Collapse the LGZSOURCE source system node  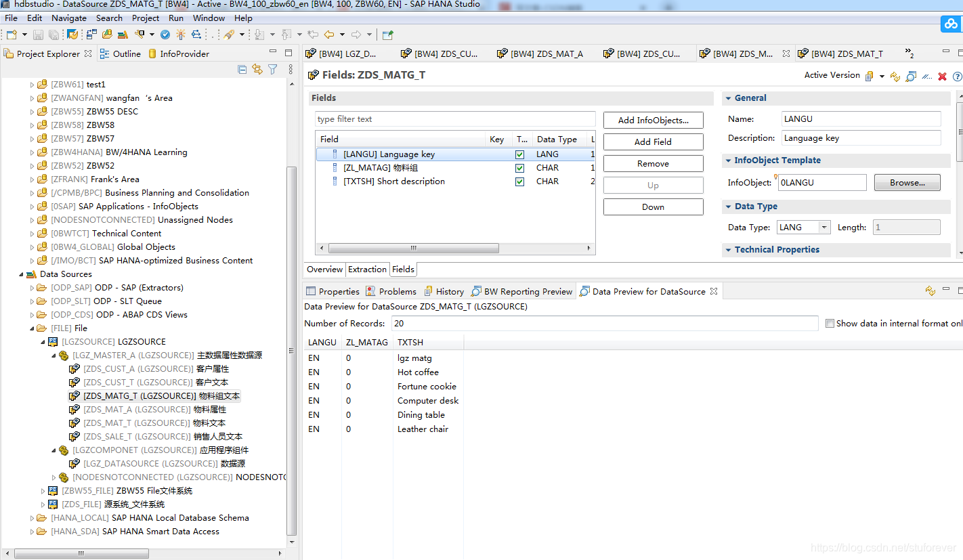click(x=42, y=342)
